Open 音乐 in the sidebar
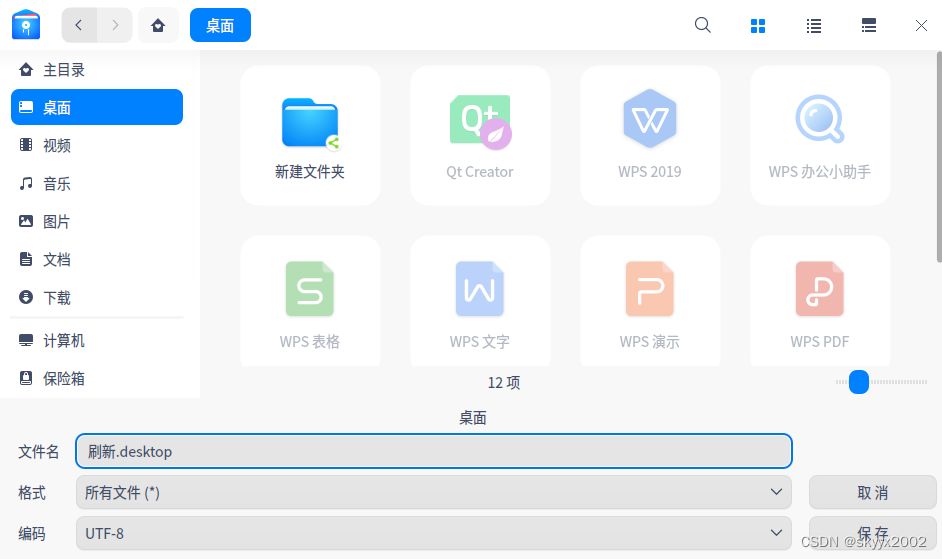The width and height of the screenshot is (942, 559). click(x=97, y=183)
